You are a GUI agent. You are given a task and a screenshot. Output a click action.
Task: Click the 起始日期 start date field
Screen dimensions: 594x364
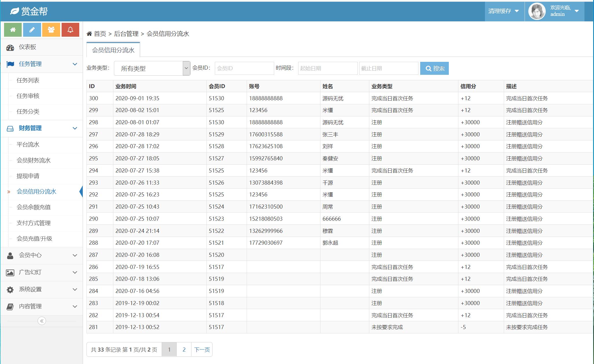click(x=327, y=68)
